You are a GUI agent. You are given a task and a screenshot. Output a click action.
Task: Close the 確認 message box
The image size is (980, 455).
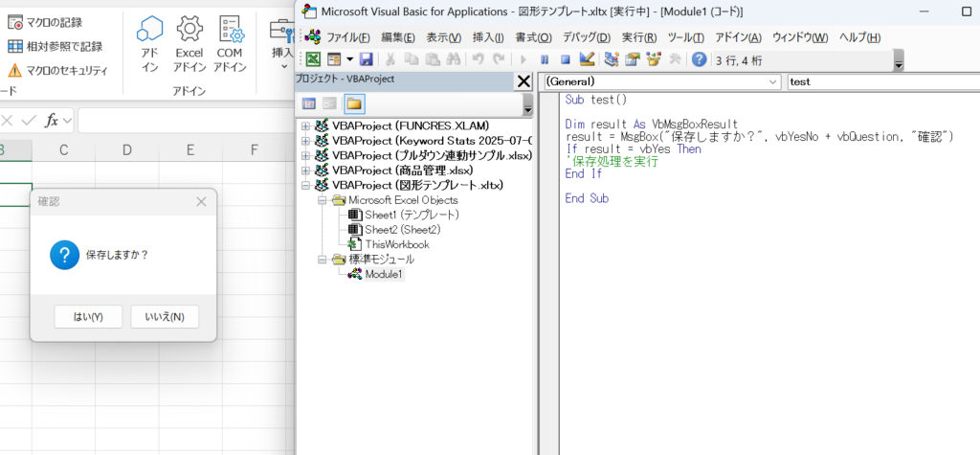[x=201, y=201]
